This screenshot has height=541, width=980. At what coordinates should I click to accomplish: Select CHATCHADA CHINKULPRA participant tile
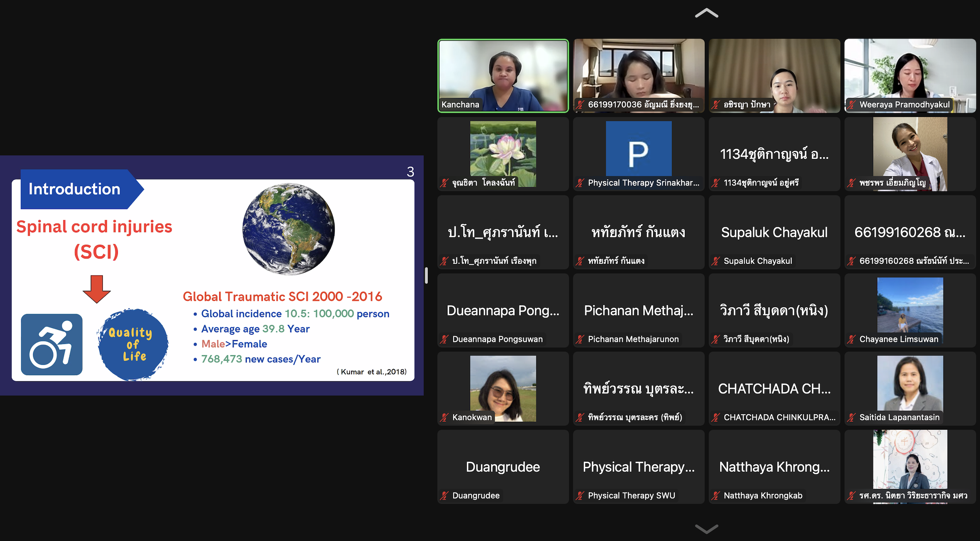774,388
